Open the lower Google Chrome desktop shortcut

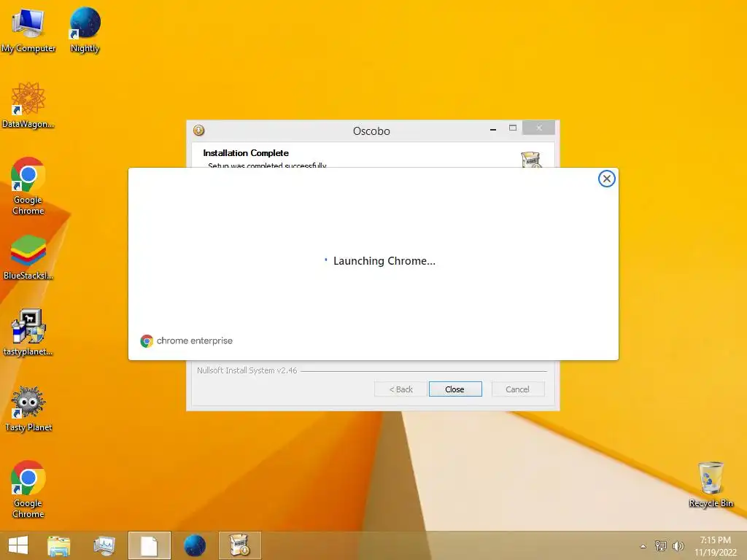coord(28,489)
